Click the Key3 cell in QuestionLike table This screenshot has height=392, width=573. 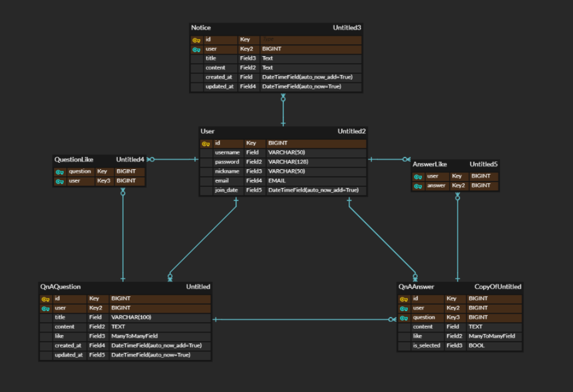point(103,181)
